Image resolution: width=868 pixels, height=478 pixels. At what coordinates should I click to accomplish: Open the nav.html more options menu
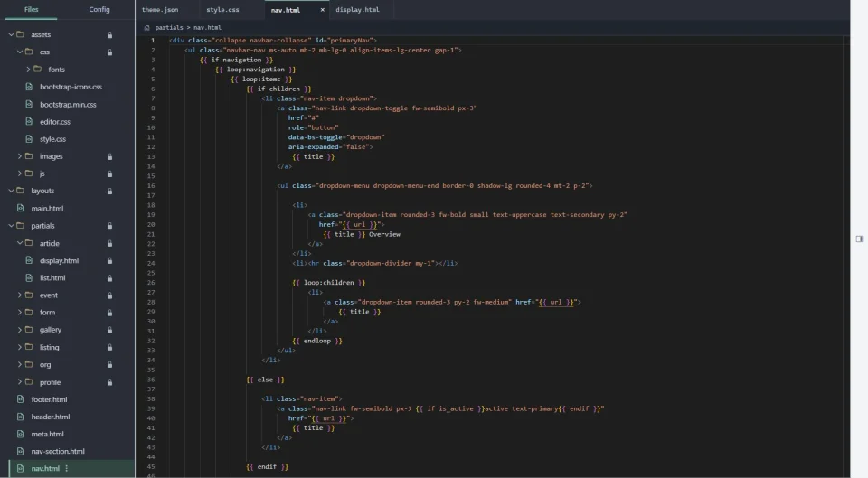coord(66,468)
